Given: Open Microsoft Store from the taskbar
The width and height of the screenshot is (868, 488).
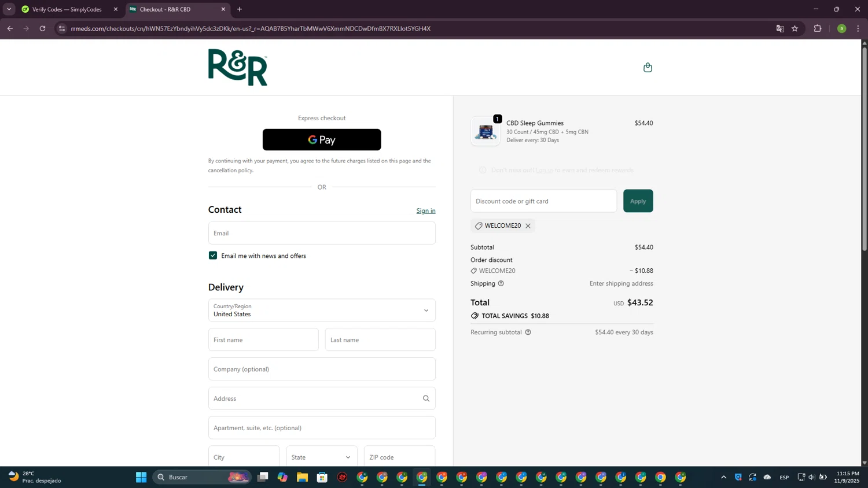Looking at the screenshot, I should (322, 477).
